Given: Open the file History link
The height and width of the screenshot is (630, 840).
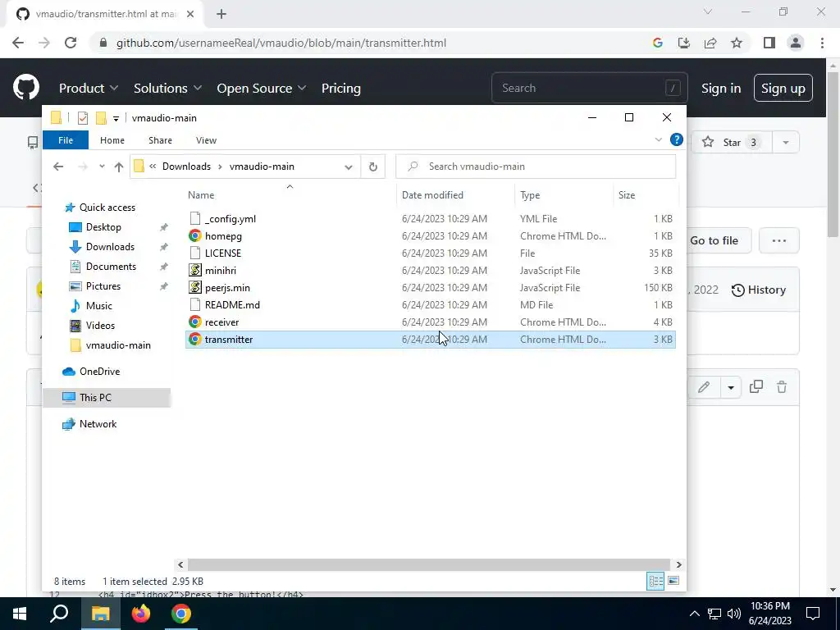Looking at the screenshot, I should [759, 290].
